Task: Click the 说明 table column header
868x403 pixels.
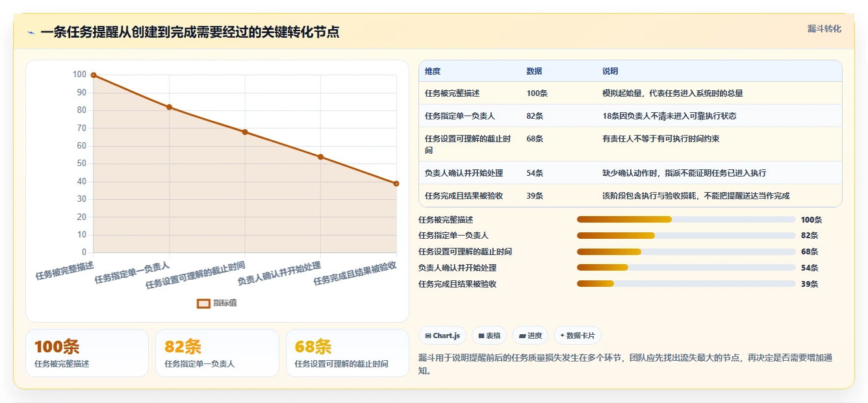Action: (610, 71)
